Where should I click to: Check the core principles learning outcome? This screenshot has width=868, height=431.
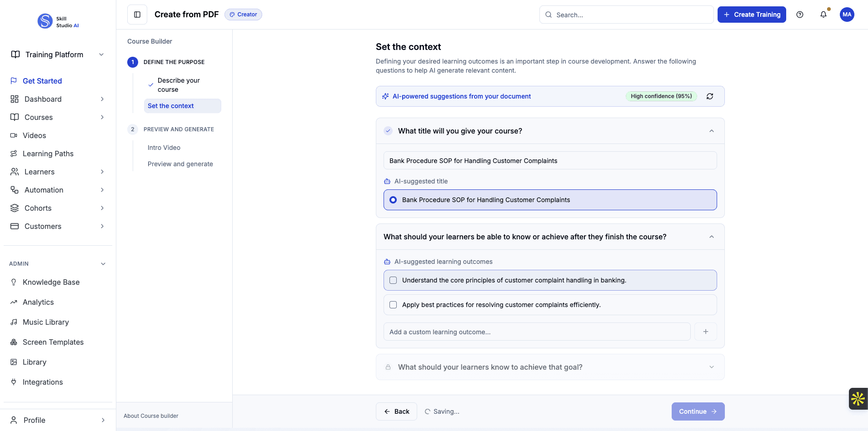[x=393, y=280]
